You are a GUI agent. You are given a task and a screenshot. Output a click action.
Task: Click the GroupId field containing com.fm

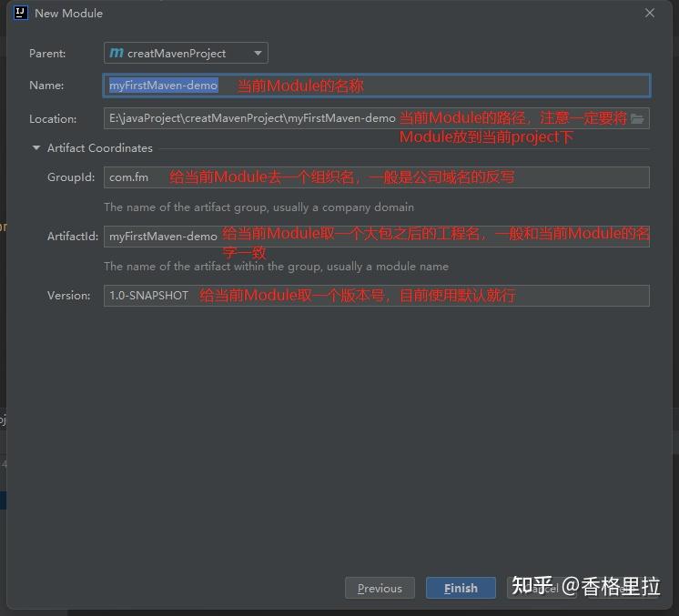(376, 177)
